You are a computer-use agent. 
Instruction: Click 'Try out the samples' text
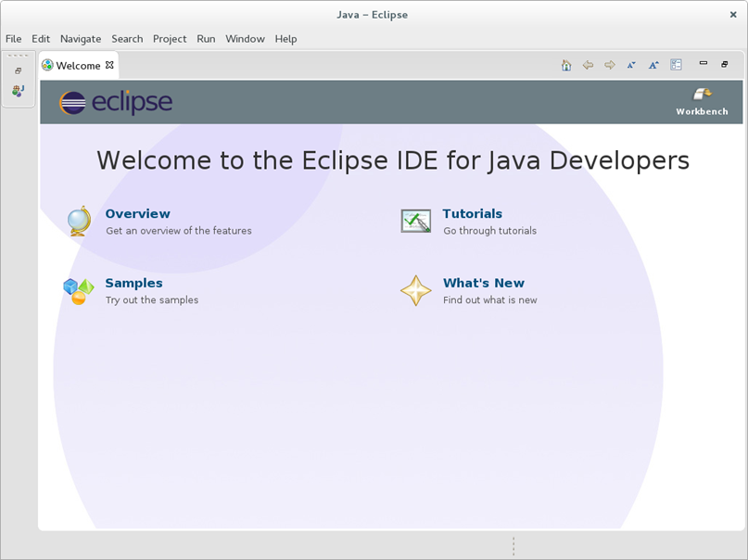click(152, 300)
